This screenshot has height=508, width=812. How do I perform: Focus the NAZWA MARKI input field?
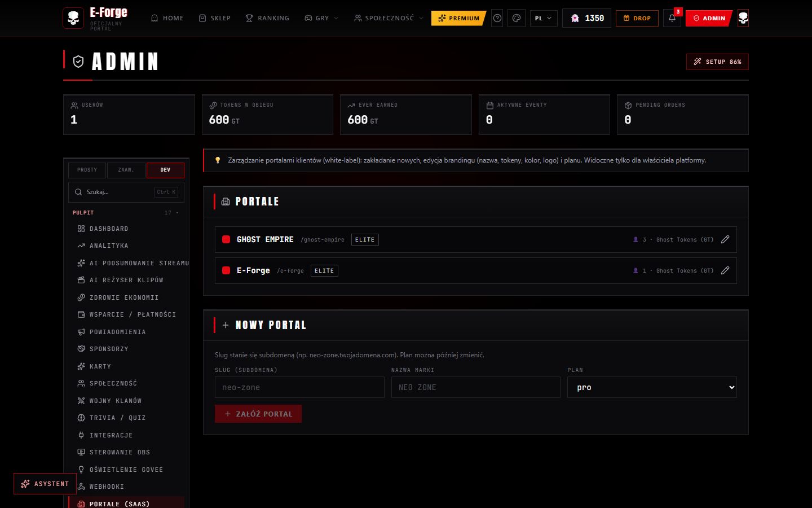point(476,387)
